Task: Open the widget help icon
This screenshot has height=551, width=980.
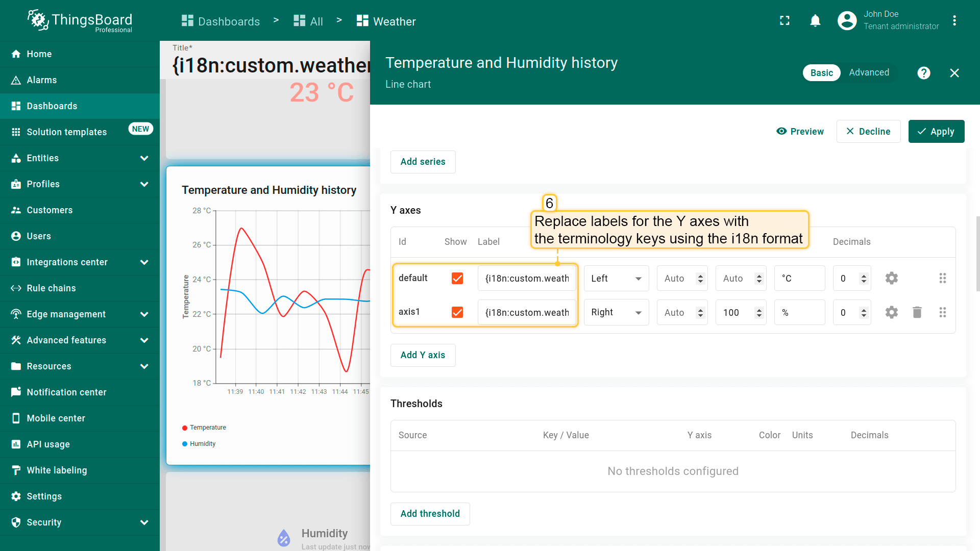Action: tap(923, 73)
